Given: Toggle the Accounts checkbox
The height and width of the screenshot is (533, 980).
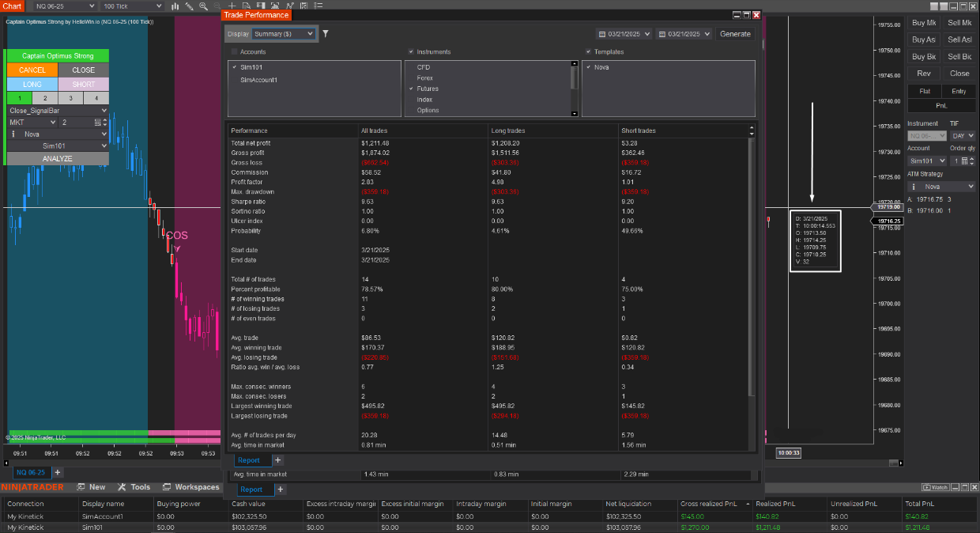Looking at the screenshot, I should coord(234,52).
